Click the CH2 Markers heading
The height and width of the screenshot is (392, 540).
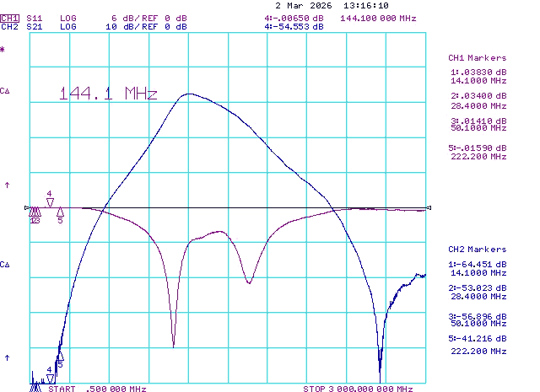[478, 250]
